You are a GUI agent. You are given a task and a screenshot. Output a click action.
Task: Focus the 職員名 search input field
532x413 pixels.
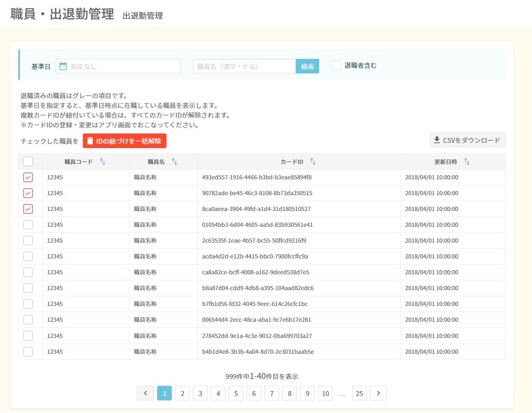point(244,66)
